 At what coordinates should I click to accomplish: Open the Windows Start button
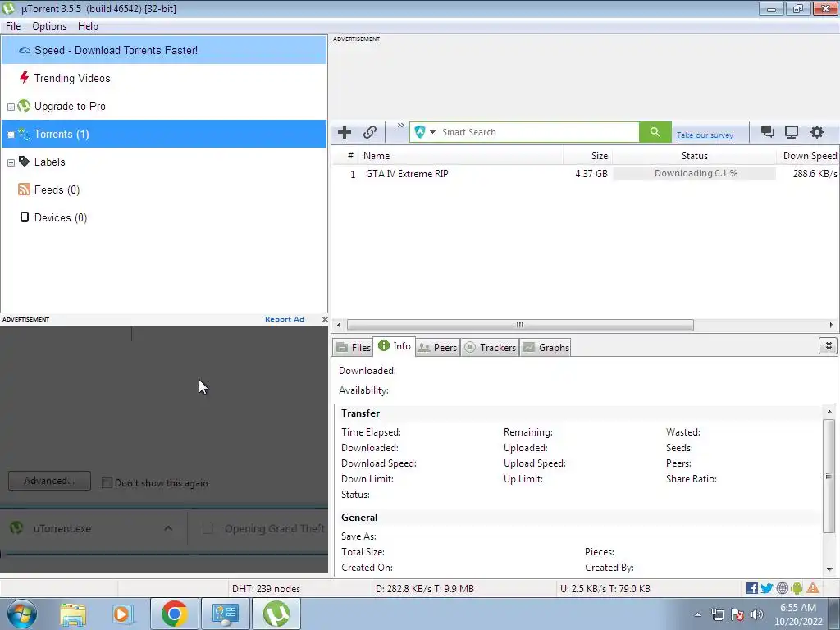(x=21, y=614)
